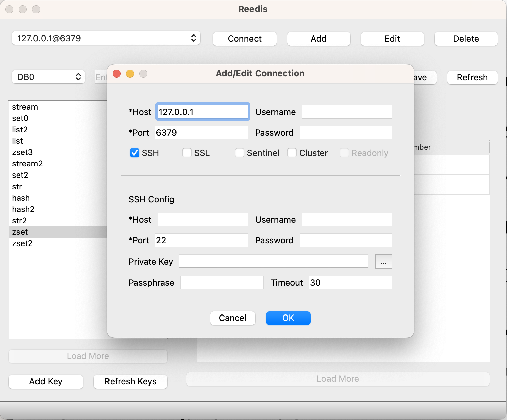Viewport: 507px width, 420px height.
Task: Cancel the Add/Edit Connection dialog
Action: coord(233,318)
